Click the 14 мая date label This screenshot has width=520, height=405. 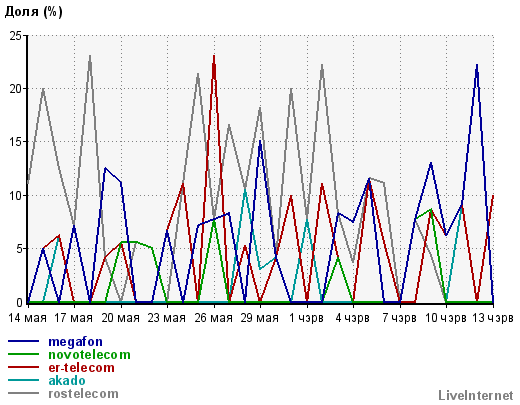click(x=27, y=318)
